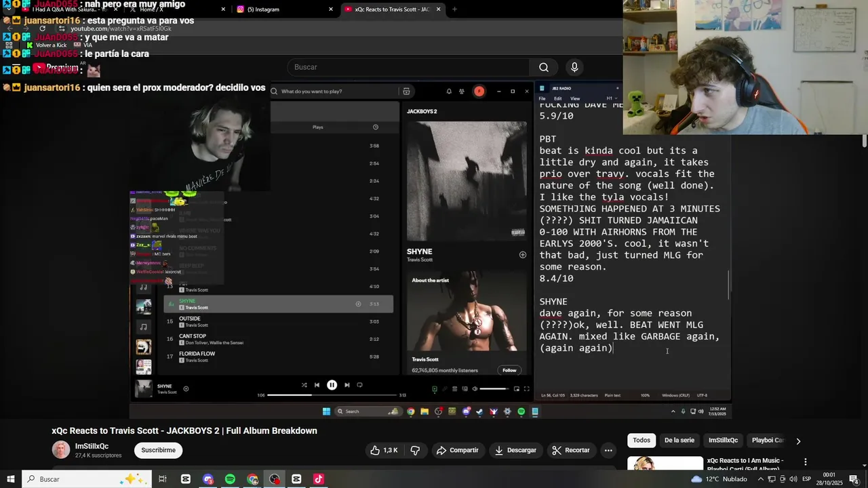868x488 pixels.
Task: Close the Home / X browser tab
Action: pyautogui.click(x=223, y=9)
